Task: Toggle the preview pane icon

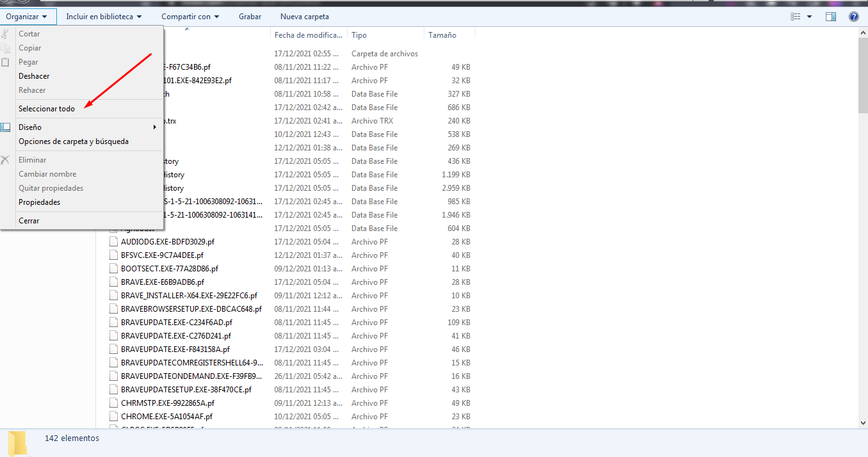Action: (831, 17)
